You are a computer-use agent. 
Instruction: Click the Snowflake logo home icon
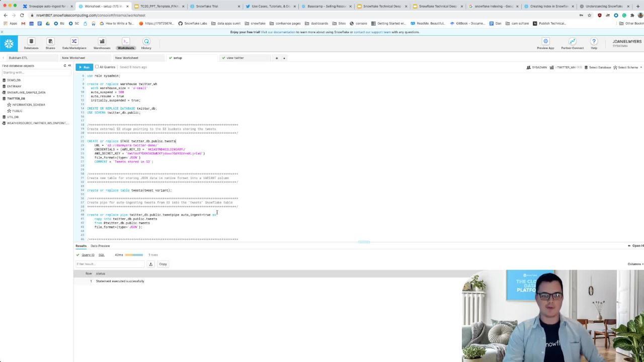coord(9,44)
